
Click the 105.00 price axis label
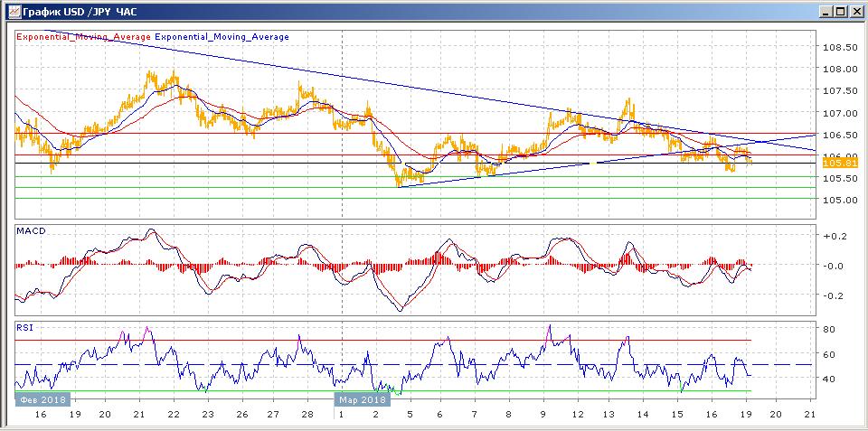coord(841,201)
